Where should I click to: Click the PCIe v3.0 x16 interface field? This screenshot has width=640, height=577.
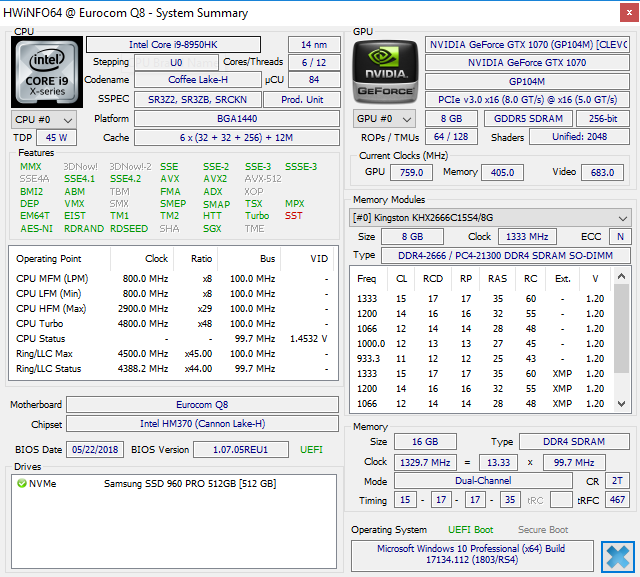pyautogui.click(x=527, y=100)
